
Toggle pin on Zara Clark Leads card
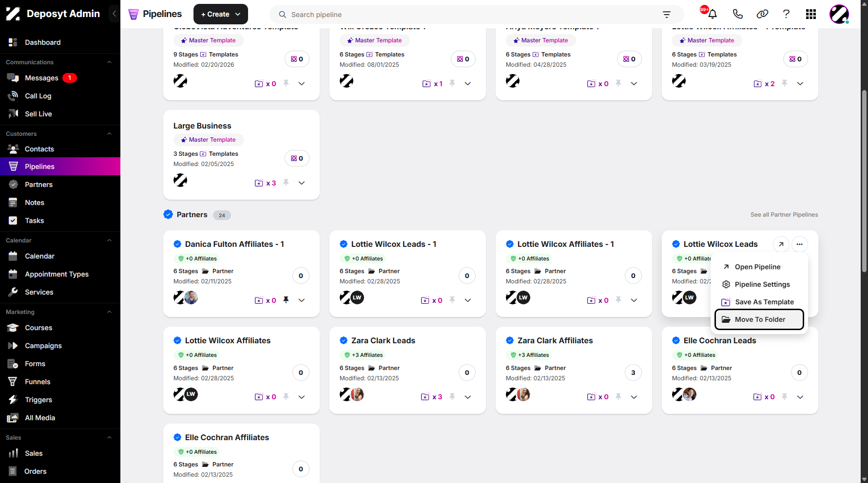452,397
